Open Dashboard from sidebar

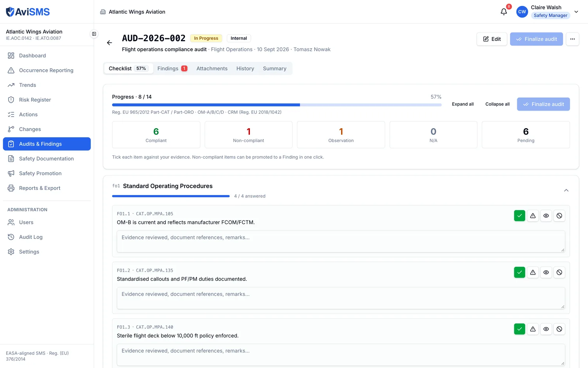coord(47,56)
